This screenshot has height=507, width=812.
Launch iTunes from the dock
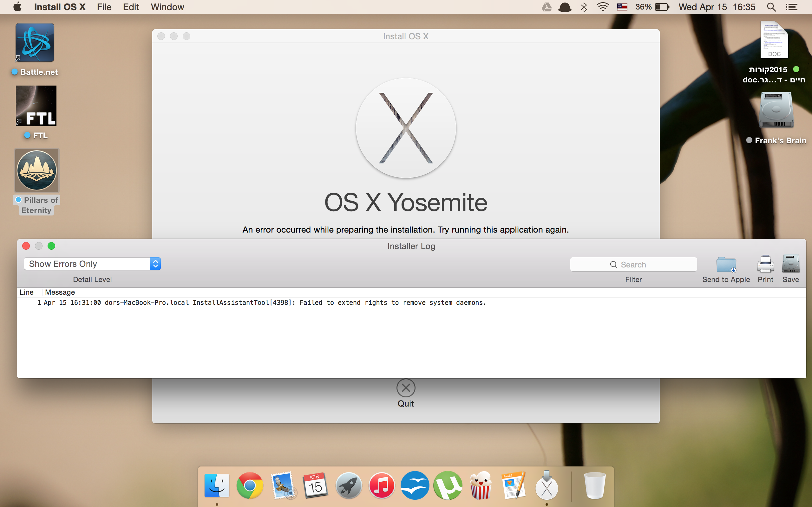382,485
